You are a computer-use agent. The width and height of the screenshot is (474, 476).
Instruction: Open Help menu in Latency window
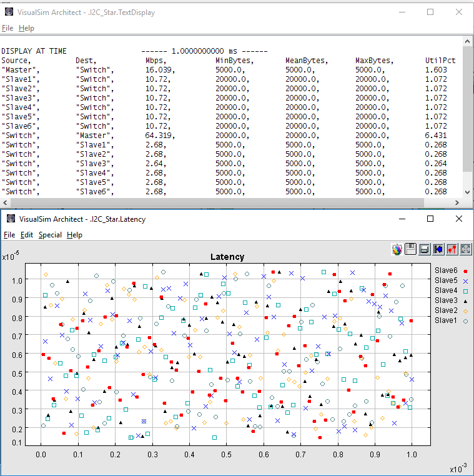pos(74,235)
